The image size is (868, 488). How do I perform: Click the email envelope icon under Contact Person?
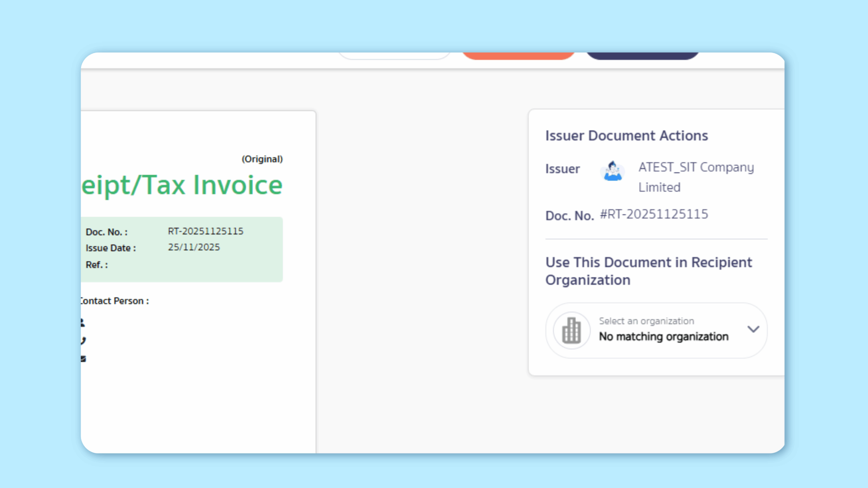coord(83,358)
